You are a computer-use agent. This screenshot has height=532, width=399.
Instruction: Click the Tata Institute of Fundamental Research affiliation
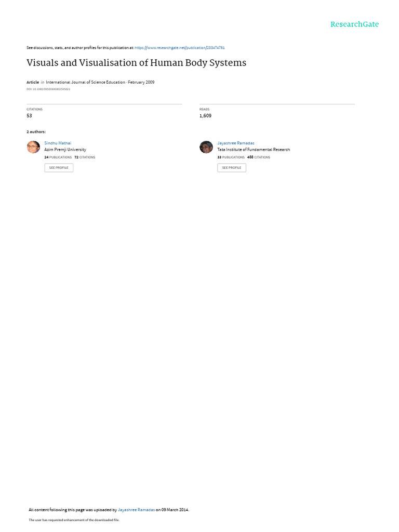tap(254, 150)
